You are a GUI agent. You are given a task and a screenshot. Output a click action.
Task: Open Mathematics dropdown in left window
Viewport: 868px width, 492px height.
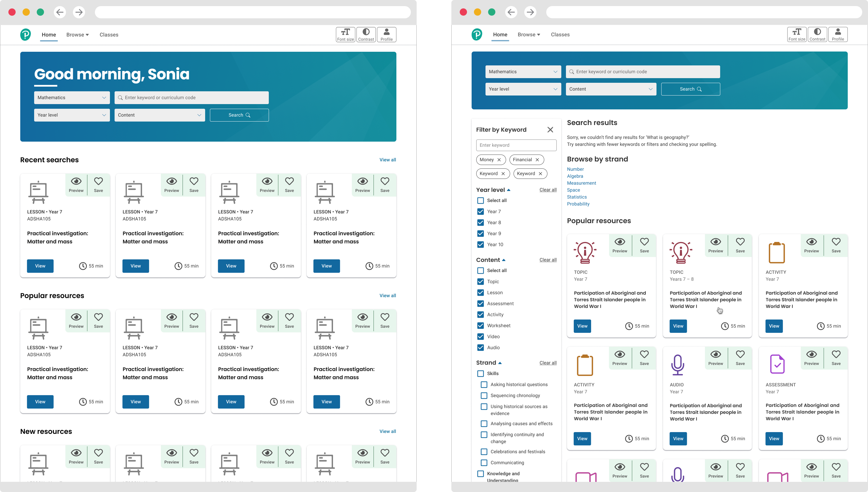72,98
